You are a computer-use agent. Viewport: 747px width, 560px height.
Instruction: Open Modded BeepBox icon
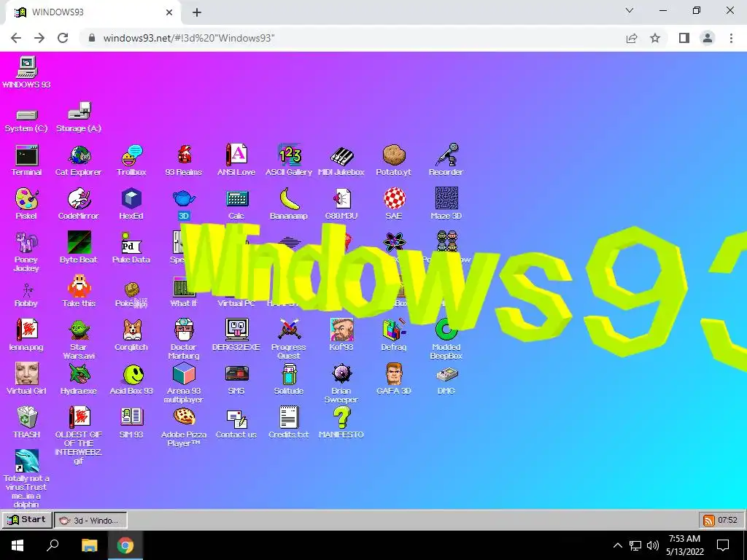[x=446, y=330]
